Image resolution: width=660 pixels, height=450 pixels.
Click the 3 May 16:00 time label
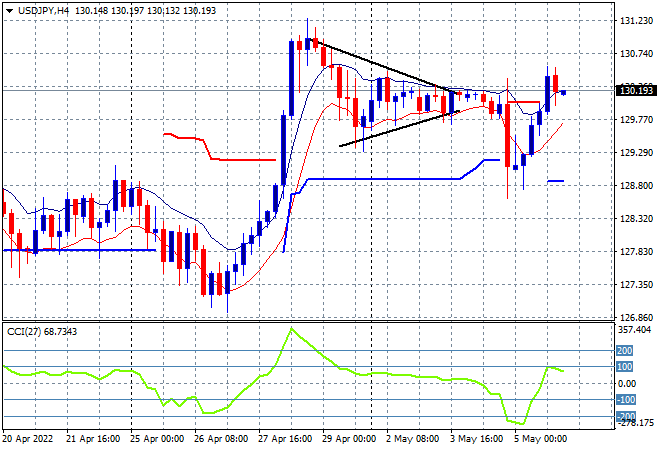coord(476,439)
